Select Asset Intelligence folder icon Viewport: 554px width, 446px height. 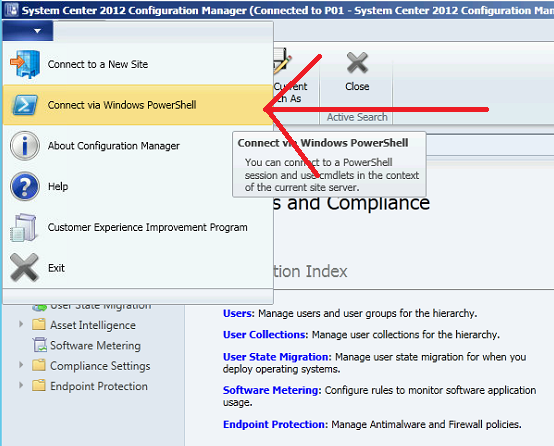(x=39, y=324)
